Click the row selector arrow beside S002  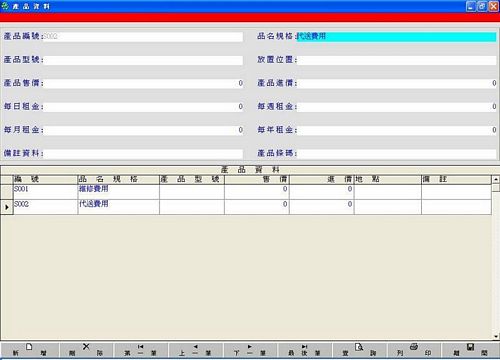pos(7,207)
